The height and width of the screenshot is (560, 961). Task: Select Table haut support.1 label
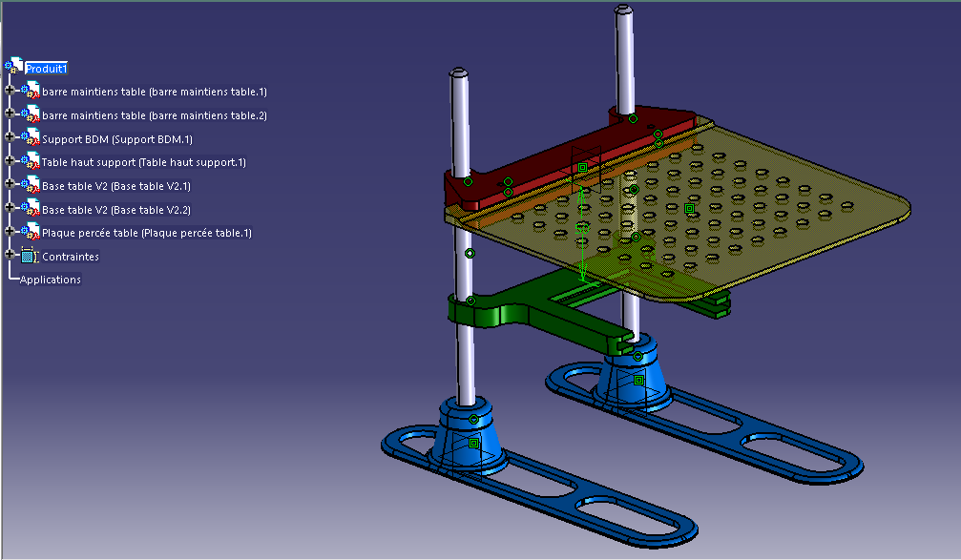[143, 162]
